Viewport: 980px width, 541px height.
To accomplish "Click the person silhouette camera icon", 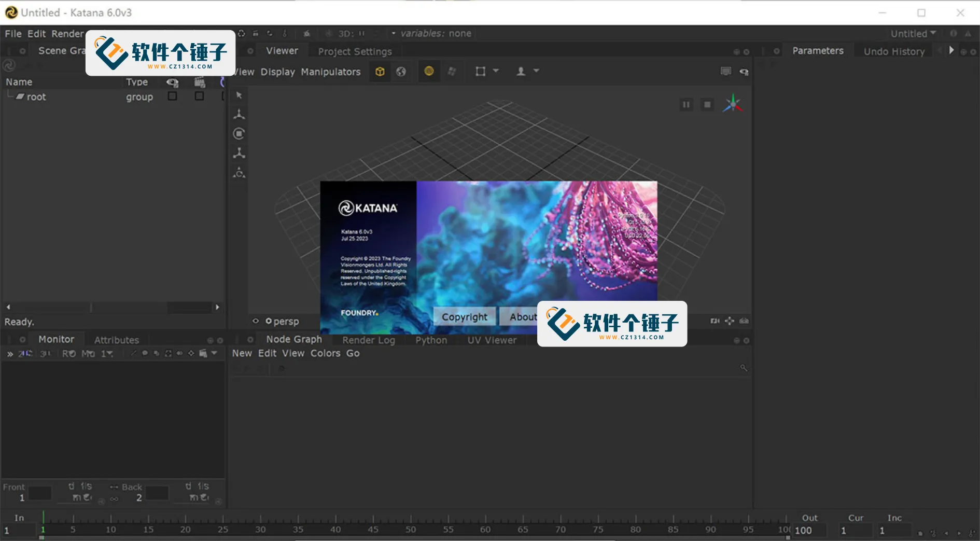I will coord(521,71).
